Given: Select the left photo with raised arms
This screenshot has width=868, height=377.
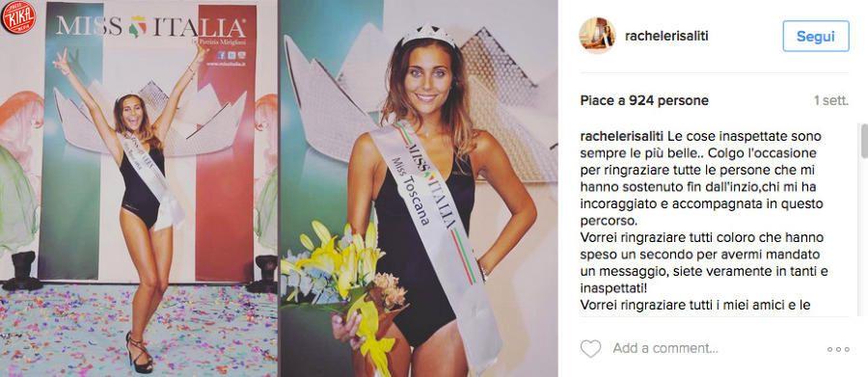Looking at the screenshot, I should pyautogui.click(x=138, y=188).
